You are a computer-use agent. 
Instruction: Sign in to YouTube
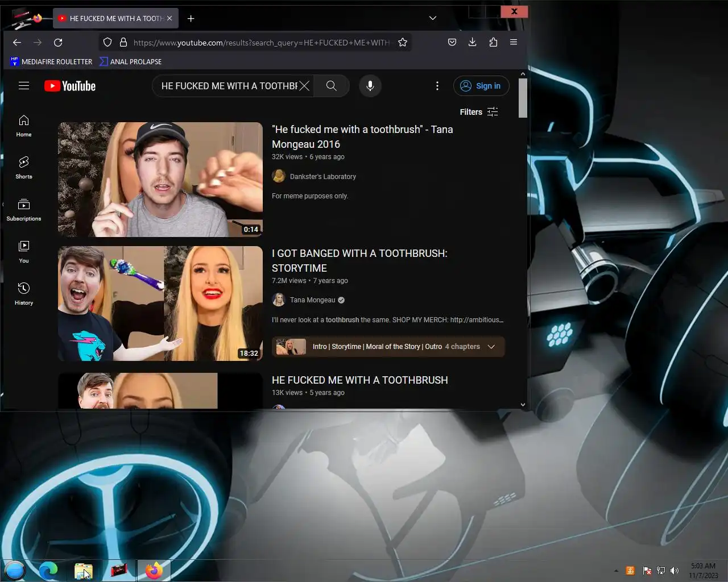[x=481, y=86]
